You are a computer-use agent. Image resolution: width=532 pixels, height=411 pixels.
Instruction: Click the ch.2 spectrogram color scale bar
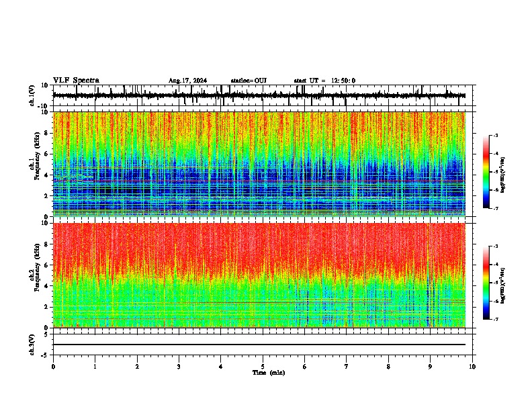click(x=486, y=283)
